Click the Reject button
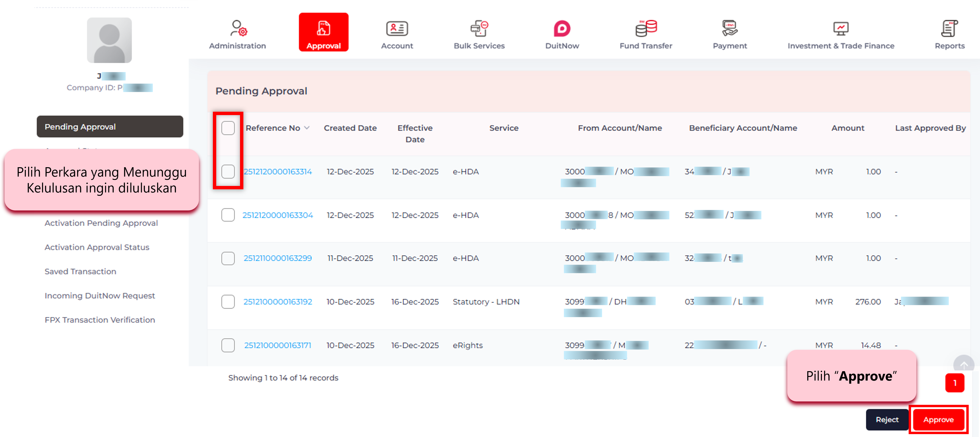 (887, 419)
